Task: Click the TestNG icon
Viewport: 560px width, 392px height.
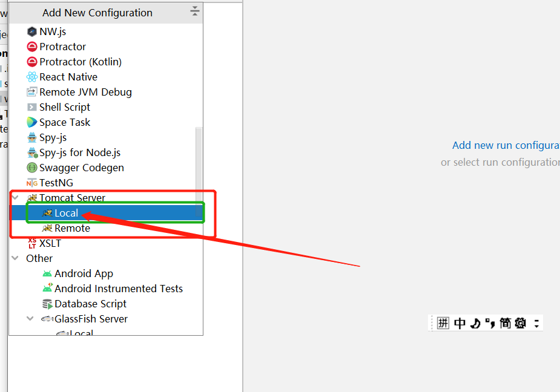Action: point(32,183)
